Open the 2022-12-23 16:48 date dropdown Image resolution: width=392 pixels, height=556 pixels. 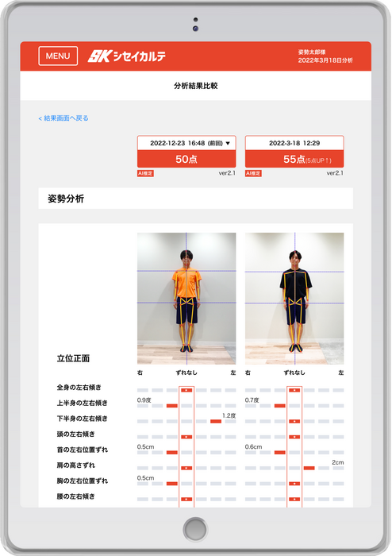[186, 143]
